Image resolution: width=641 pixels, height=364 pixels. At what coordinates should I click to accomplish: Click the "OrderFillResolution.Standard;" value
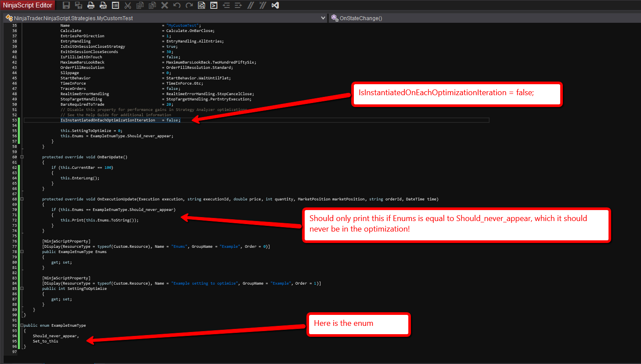pyautogui.click(x=200, y=68)
